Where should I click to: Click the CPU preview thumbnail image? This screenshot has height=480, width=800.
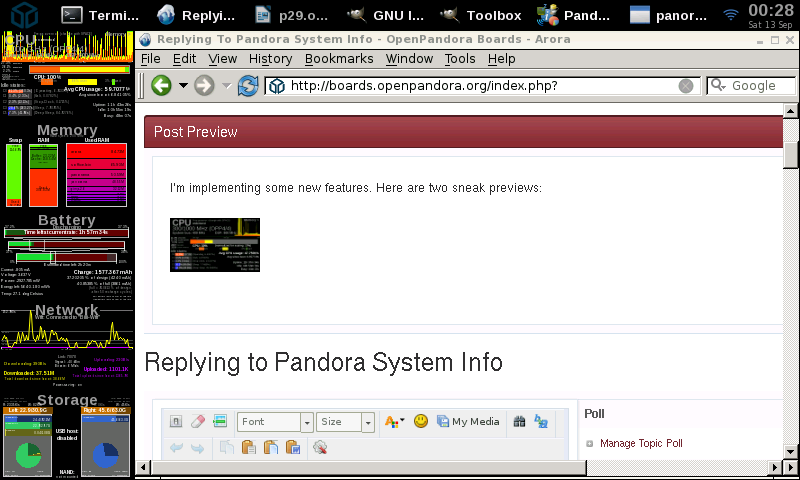click(215, 245)
